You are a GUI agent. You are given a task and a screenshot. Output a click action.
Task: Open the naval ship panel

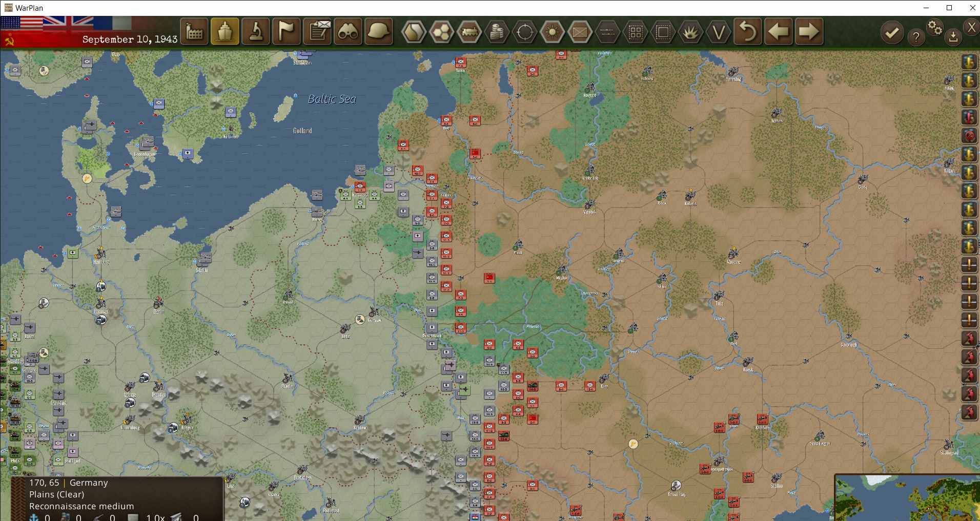coord(225,32)
